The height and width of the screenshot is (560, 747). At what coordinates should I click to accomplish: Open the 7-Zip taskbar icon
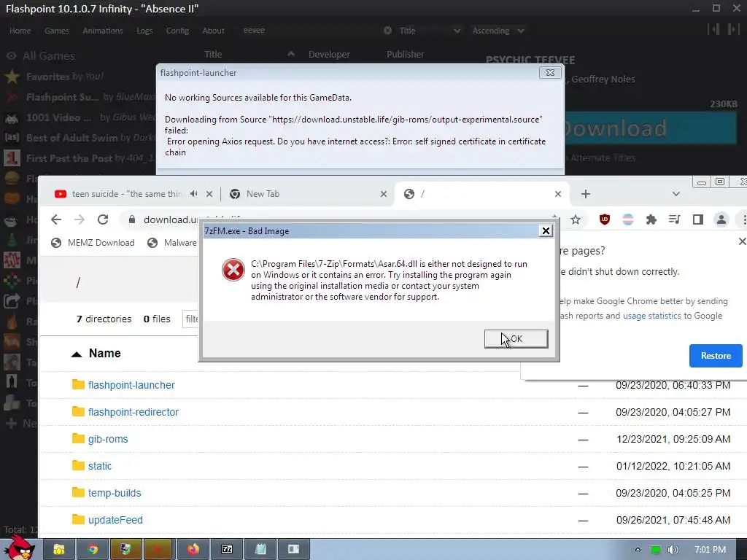[x=227, y=550]
